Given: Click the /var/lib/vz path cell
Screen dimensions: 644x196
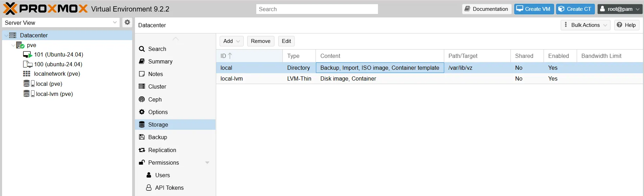Looking at the screenshot, I should click(x=477, y=68).
